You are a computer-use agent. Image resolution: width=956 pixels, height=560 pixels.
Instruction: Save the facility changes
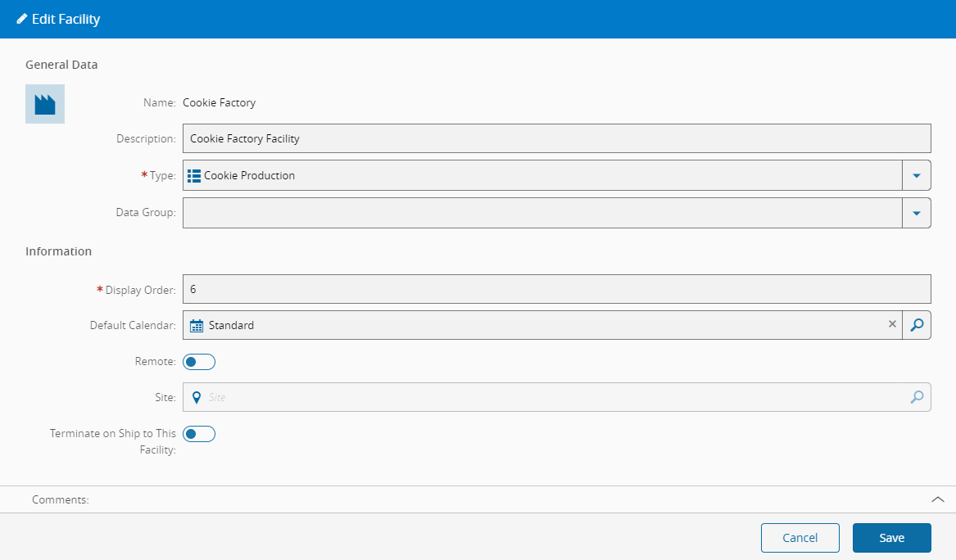tap(891, 538)
